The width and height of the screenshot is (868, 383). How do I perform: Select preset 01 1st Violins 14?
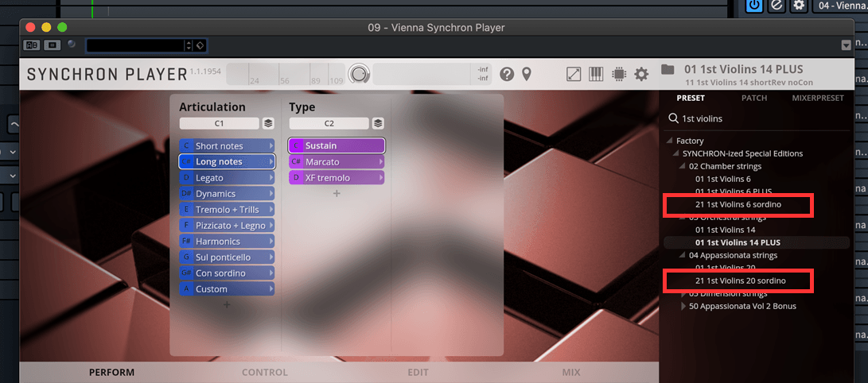tap(725, 230)
